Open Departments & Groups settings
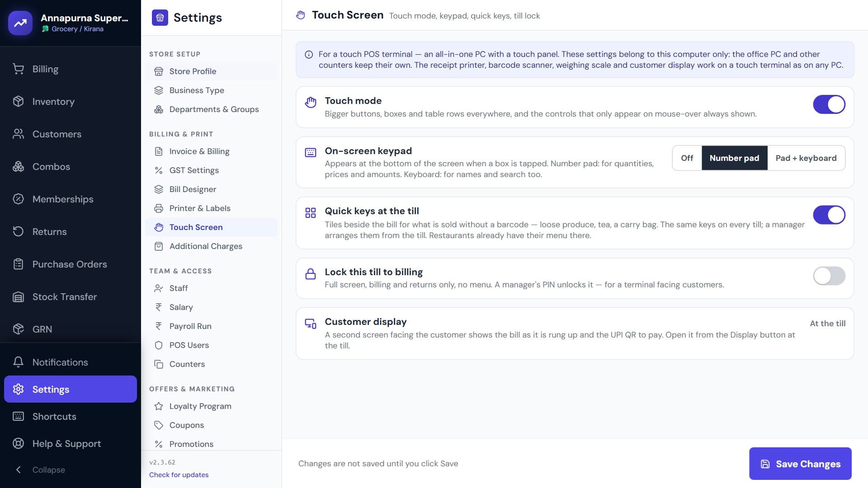Screen dimensions: 868x488 [211, 109]
